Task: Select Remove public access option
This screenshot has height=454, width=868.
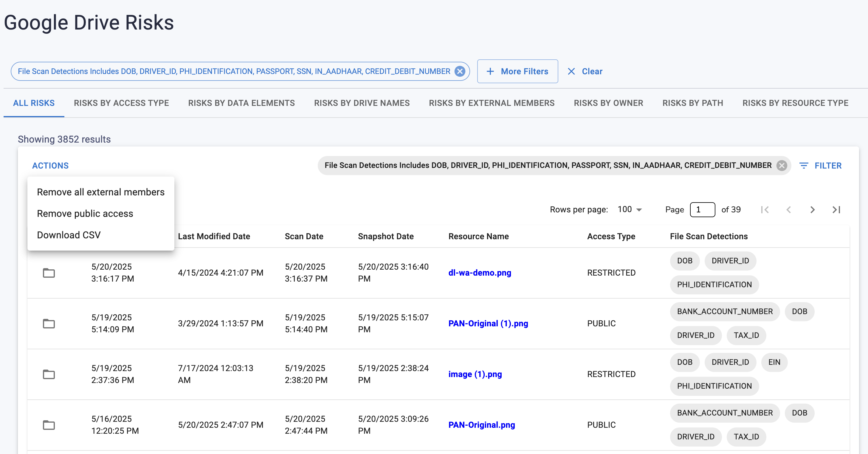Action: pos(85,214)
